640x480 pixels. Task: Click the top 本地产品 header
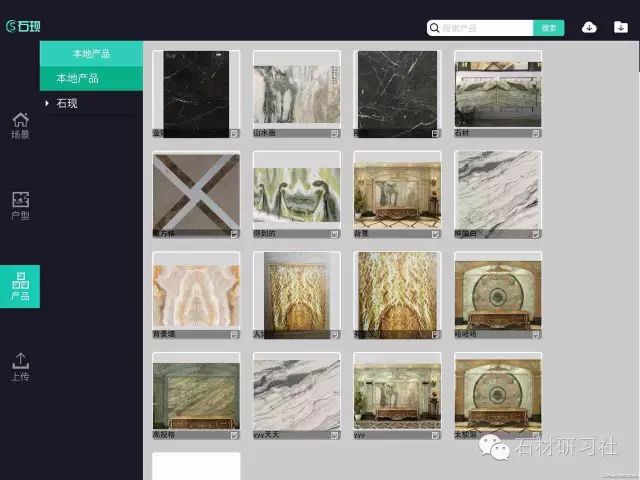point(91,53)
